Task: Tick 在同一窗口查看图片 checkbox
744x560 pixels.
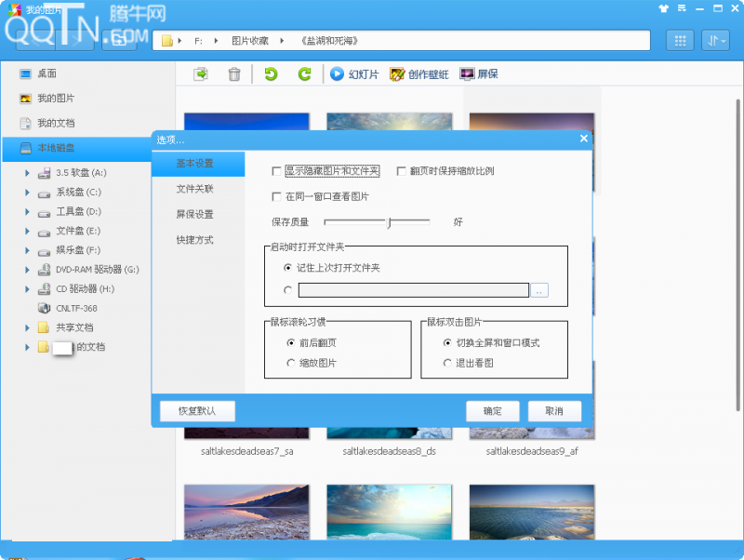Action: [x=276, y=196]
